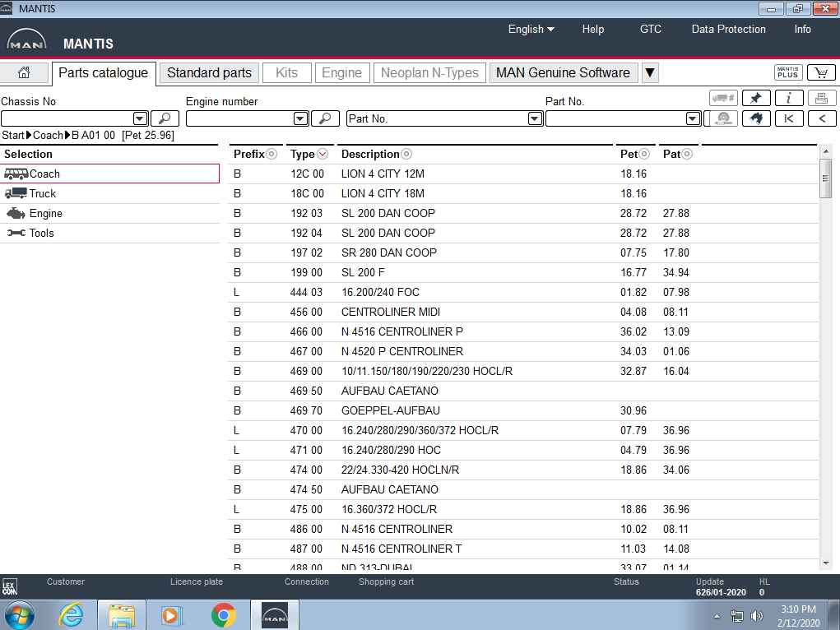Click the pin icon button
The image size is (840, 630).
756,98
